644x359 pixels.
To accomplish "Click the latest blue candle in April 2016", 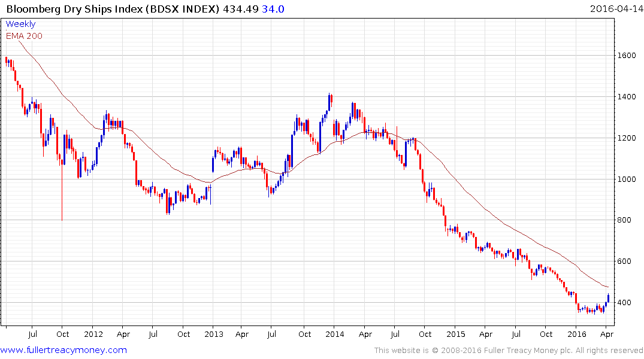I will tap(608, 298).
